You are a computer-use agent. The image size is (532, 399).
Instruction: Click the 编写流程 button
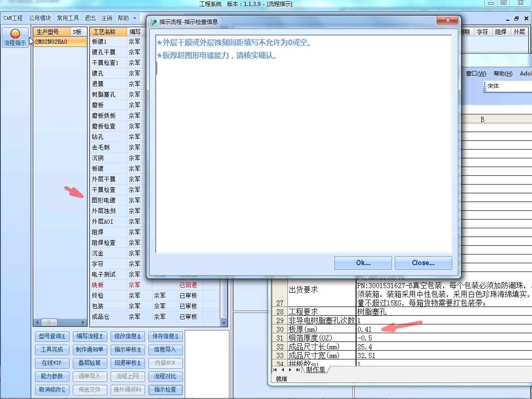[x=90, y=336]
